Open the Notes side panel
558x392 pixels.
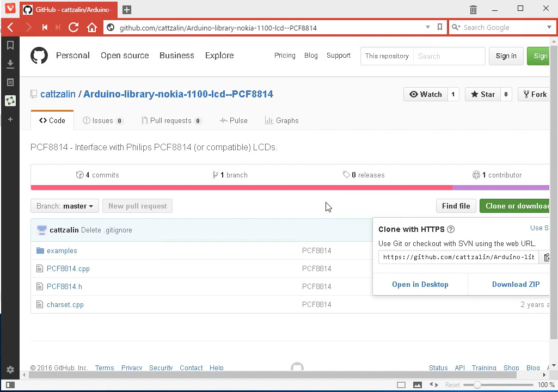point(10,82)
